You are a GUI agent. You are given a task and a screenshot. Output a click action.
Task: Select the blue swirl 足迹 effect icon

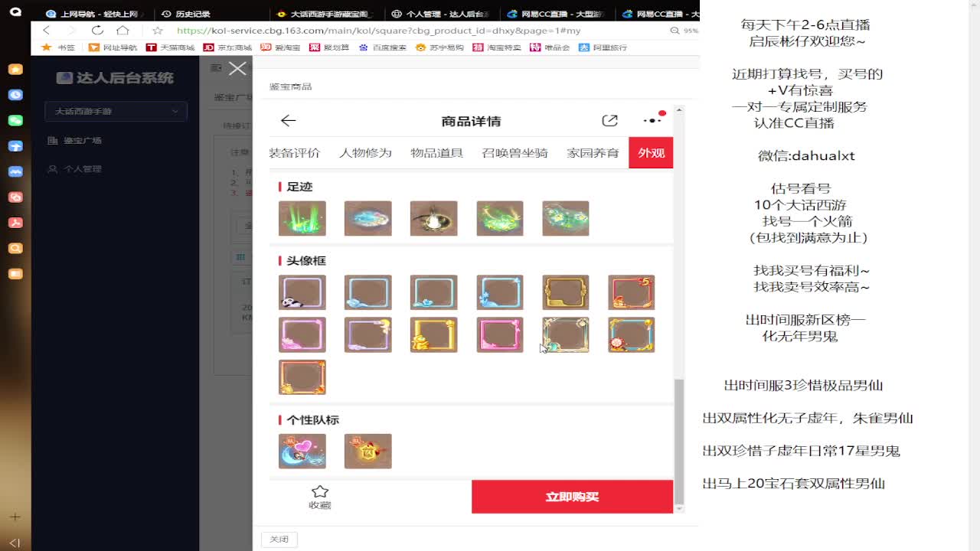(x=368, y=218)
